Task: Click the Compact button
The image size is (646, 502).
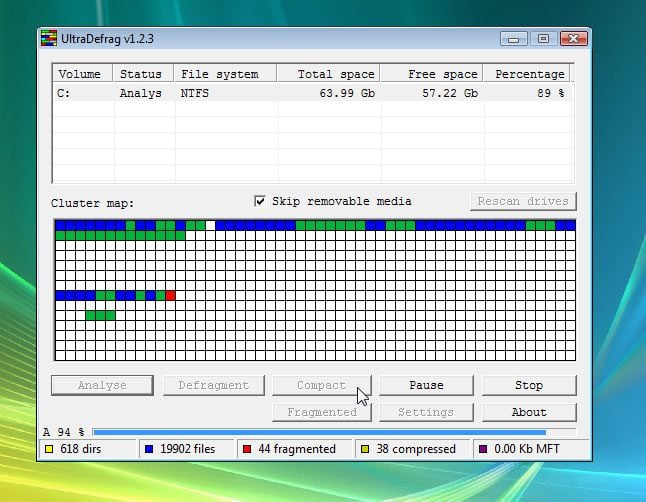Action: point(321,385)
